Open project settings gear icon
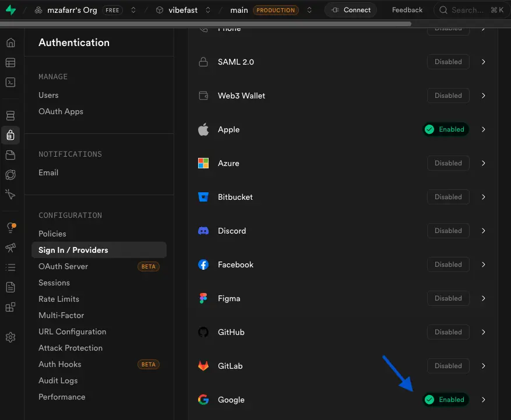Image resolution: width=511 pixels, height=420 pixels. tap(10, 337)
